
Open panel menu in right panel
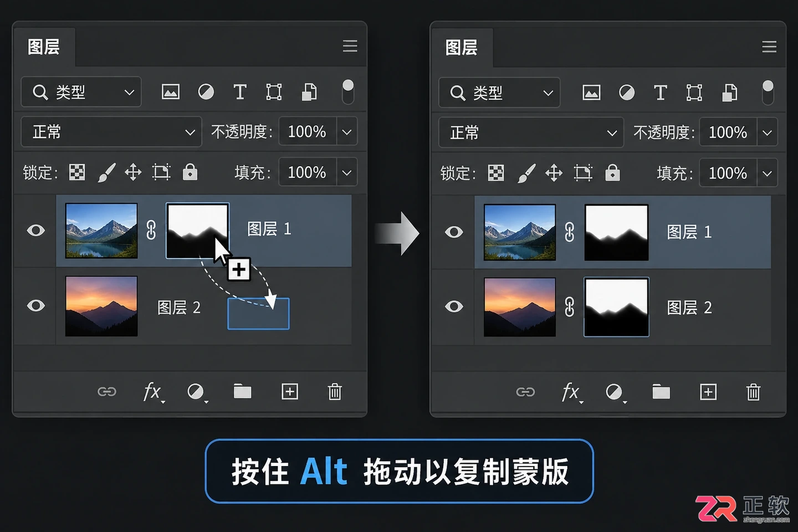coord(769,47)
